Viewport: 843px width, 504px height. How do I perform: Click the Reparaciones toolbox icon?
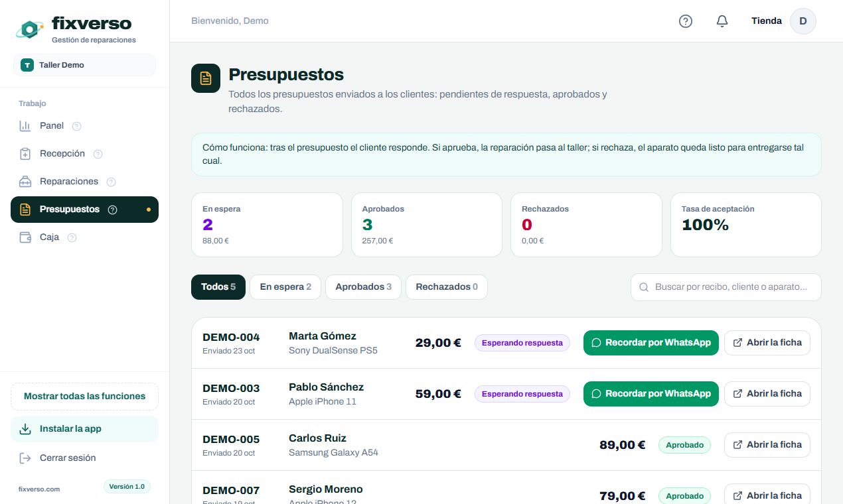click(25, 182)
